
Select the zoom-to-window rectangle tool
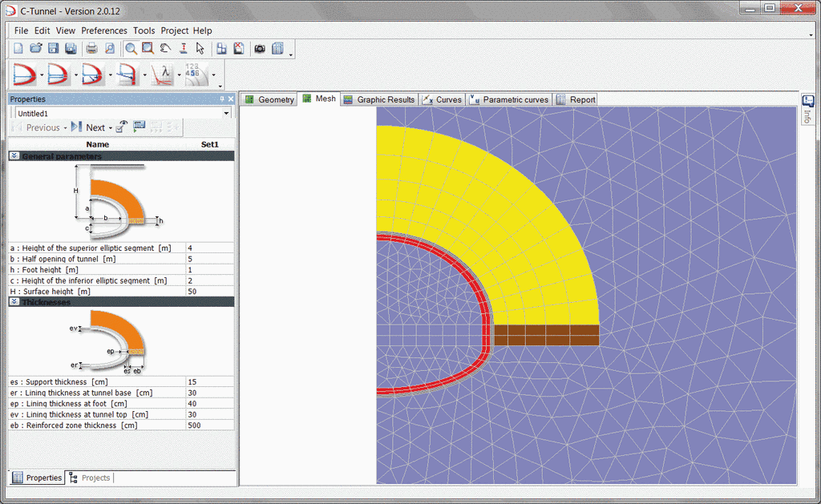[x=148, y=49]
